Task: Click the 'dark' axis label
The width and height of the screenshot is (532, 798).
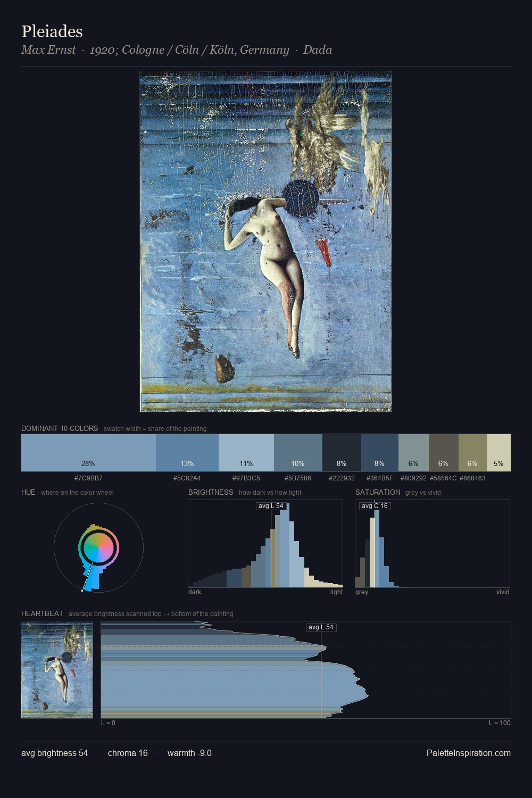Action: point(195,592)
